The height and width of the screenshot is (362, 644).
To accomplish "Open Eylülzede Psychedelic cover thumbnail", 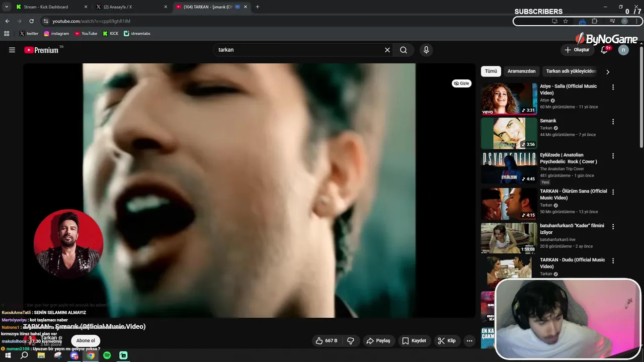I will 509,168.
